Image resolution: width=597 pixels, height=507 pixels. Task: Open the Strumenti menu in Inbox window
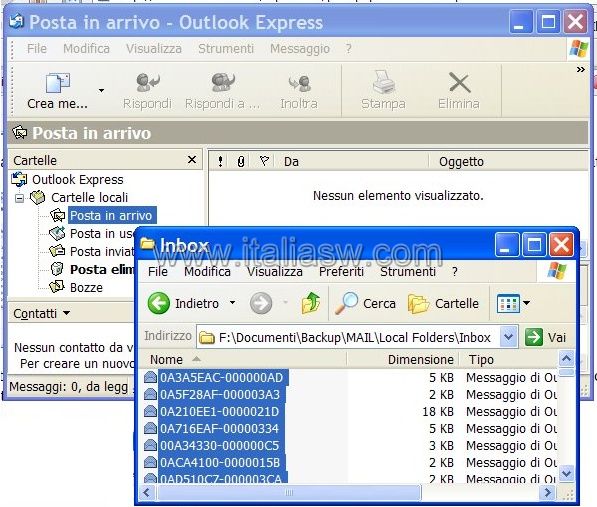coord(408,271)
